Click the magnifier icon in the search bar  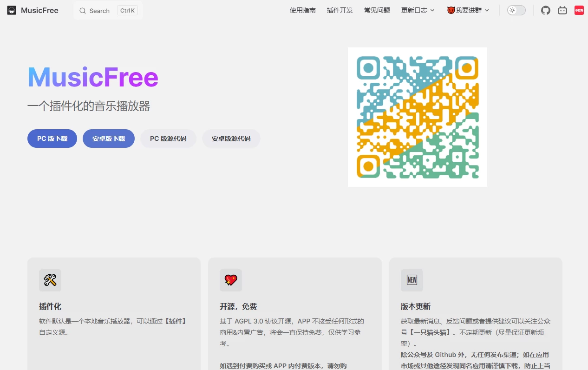(x=82, y=10)
